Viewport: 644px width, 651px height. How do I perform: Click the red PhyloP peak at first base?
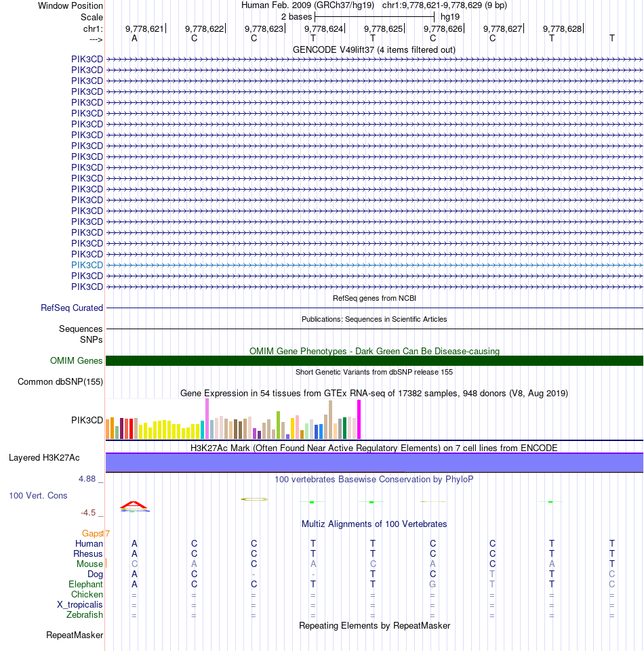134,505
